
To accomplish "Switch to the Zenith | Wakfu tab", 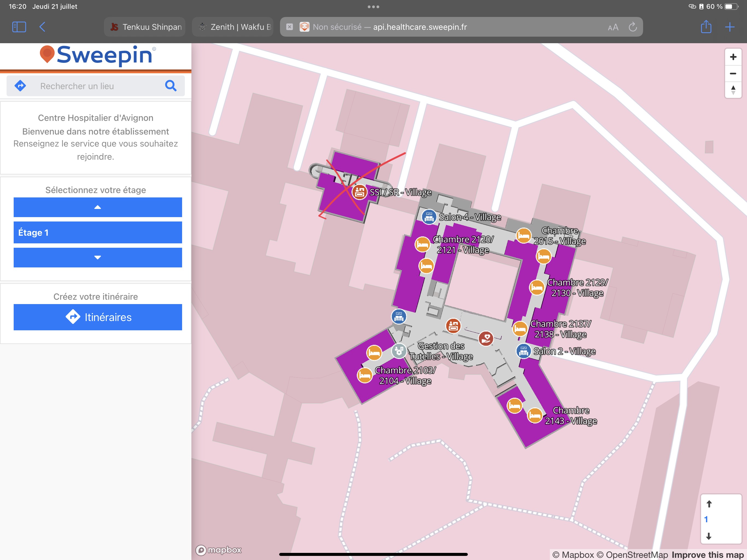I will 233,27.
